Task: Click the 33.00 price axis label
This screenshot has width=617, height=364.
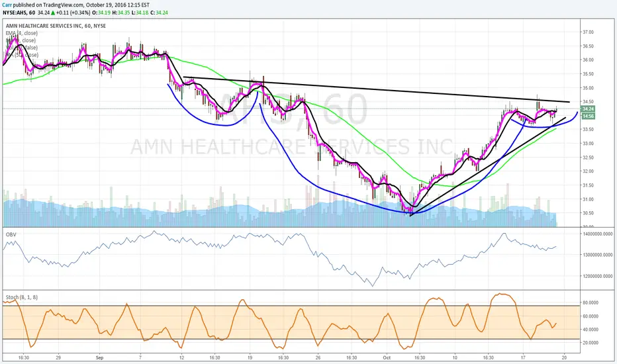Action: 588,144
